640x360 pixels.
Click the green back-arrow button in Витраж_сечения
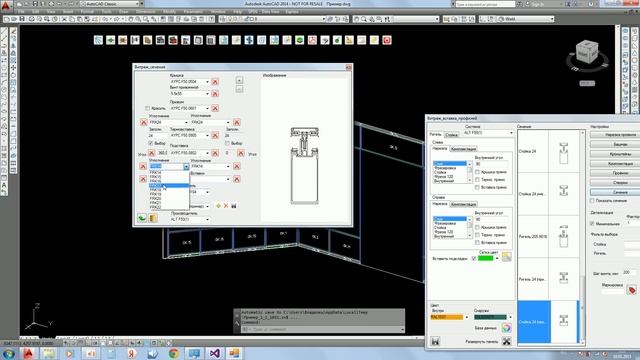(x=142, y=218)
